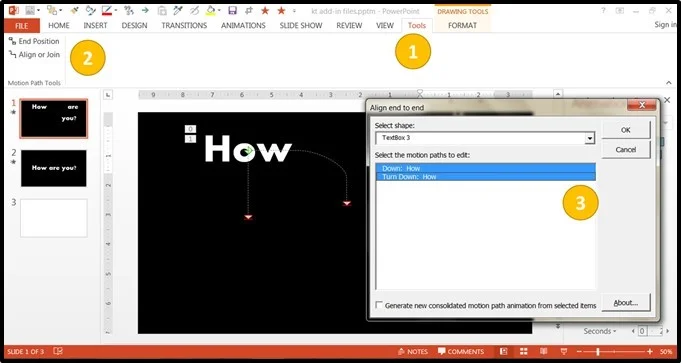Switch to Slide Sorter view
The height and width of the screenshot is (363, 681).
point(524,351)
